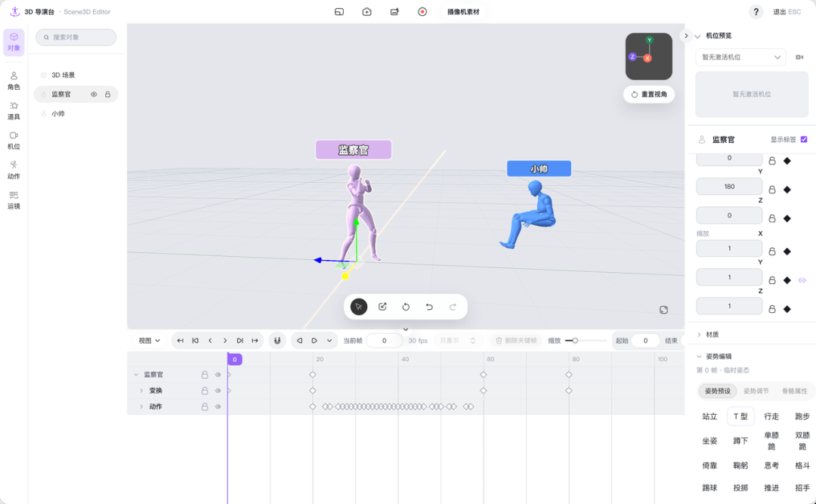Expand the 动作 timeline track
Image resolution: width=816 pixels, height=504 pixels.
141,407
